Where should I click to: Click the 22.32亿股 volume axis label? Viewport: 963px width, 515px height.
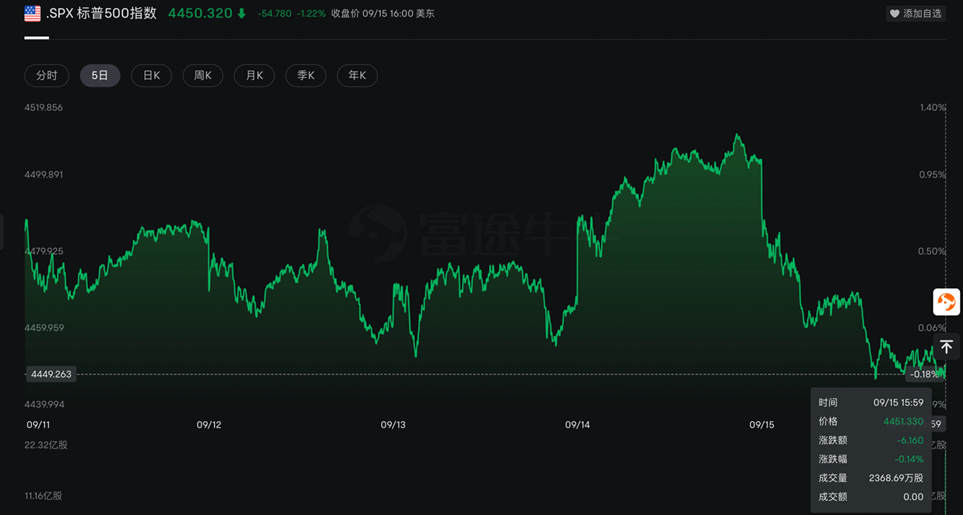point(46,445)
